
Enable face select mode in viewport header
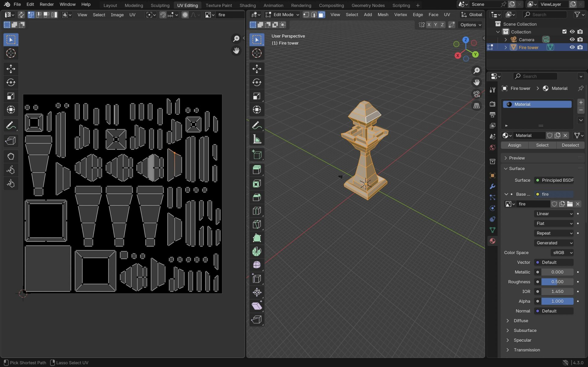point(321,15)
